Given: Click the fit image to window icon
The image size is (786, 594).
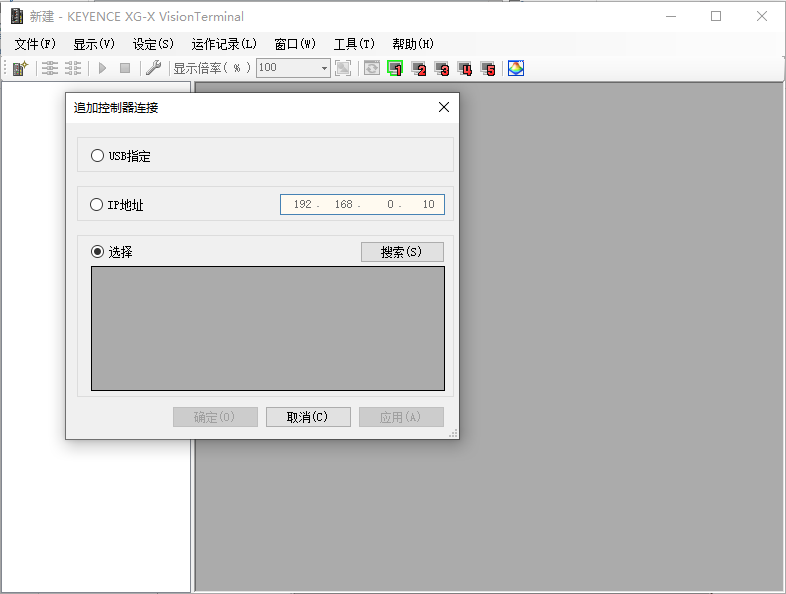Looking at the screenshot, I should [343, 68].
